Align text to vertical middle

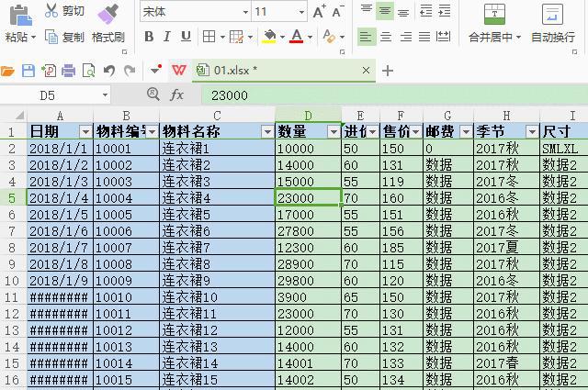point(385,11)
